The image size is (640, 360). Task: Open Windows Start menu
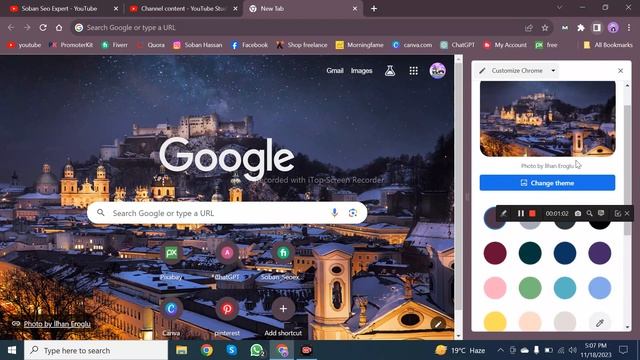(12, 350)
